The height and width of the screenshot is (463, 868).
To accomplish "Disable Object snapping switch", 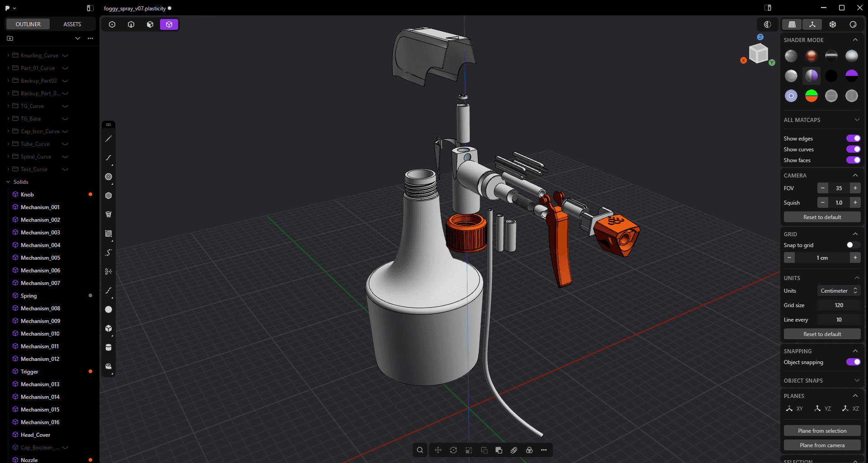I will tap(853, 362).
